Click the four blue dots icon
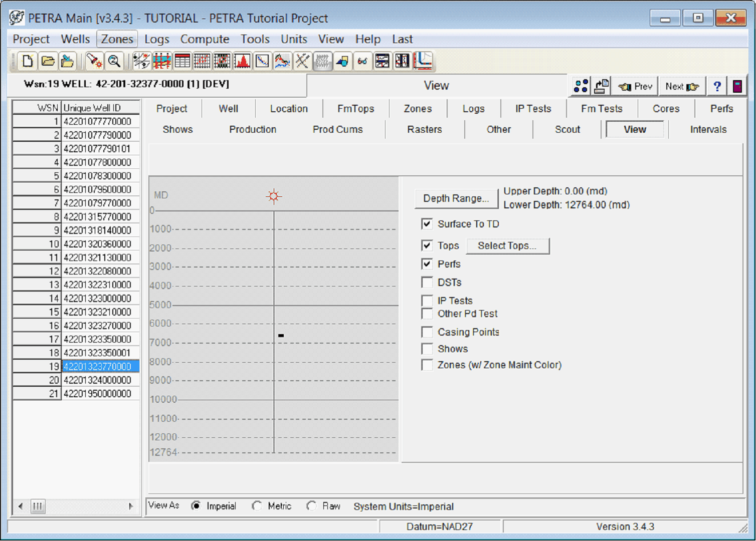This screenshot has height=541, width=756. coord(581,86)
